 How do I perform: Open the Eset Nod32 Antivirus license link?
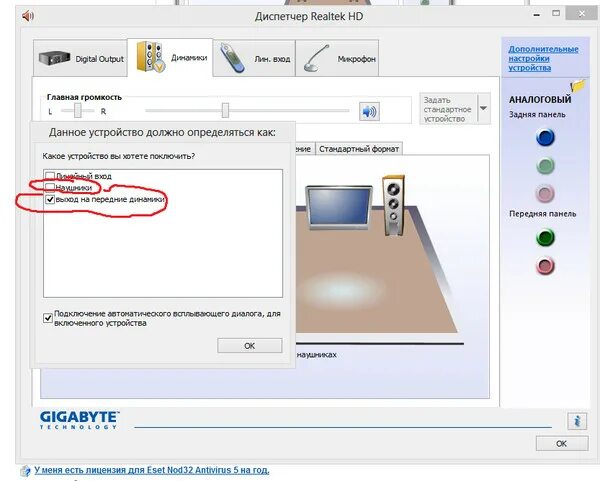(152, 470)
